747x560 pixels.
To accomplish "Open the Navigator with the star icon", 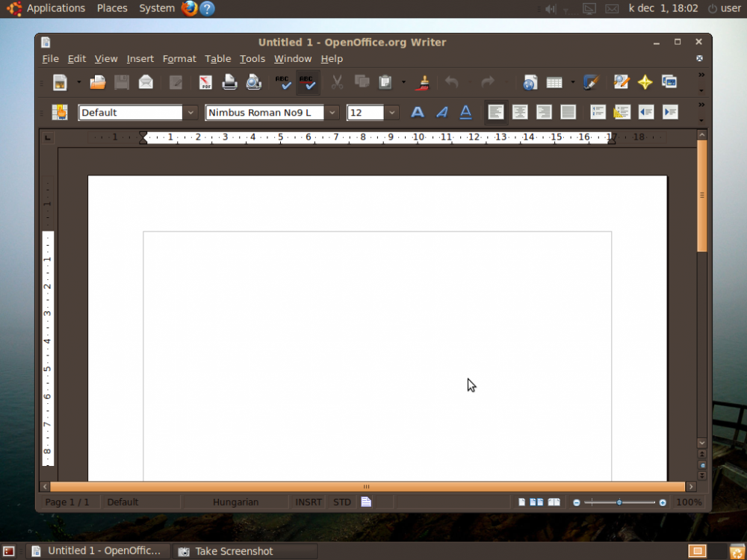I will (645, 82).
